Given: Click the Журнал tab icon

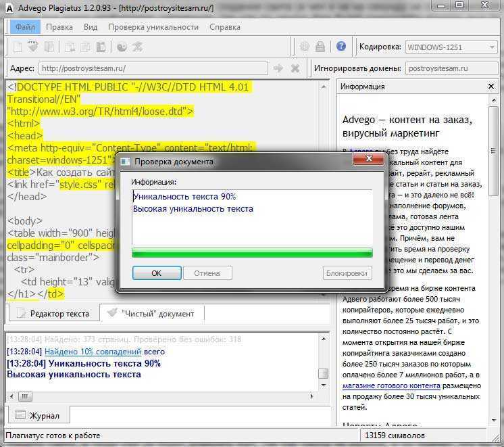Looking at the screenshot, I should (20, 415).
